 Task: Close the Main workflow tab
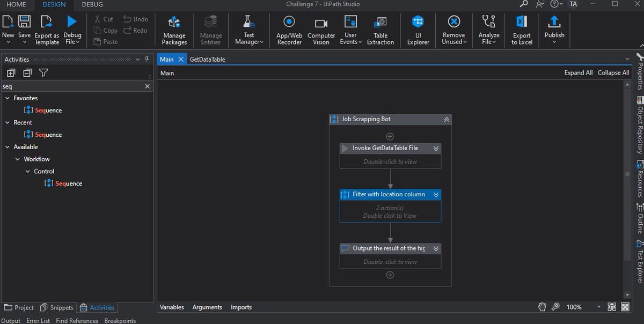[181, 60]
